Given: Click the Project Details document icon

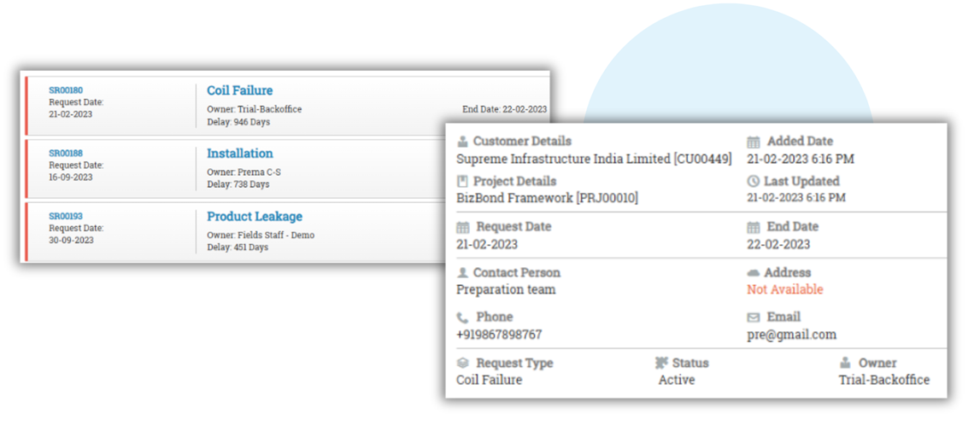Looking at the screenshot, I should [x=462, y=182].
